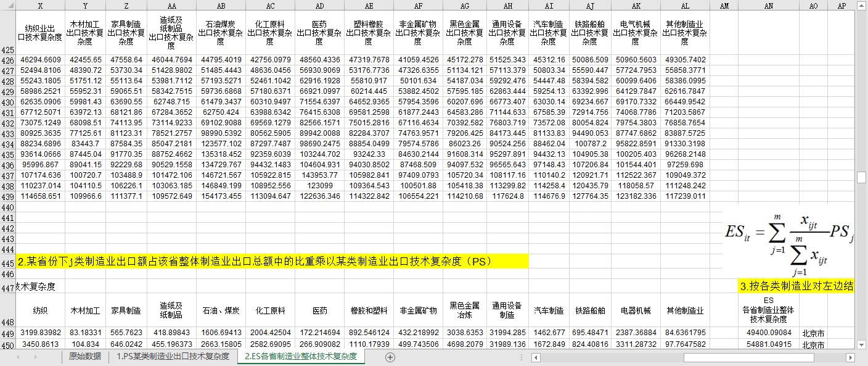Add a new sheet with the plus icon
Viewport: 868px width, 366px height.
pyautogui.click(x=389, y=357)
